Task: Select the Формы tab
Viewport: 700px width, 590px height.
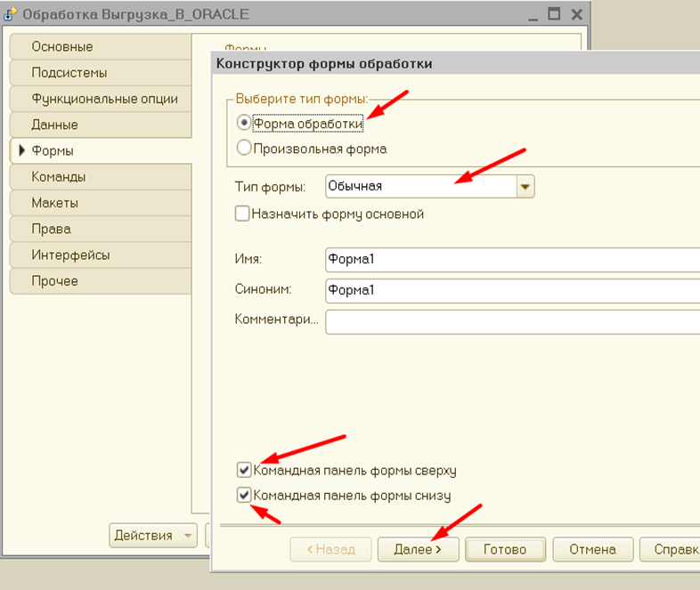Action: [x=101, y=150]
